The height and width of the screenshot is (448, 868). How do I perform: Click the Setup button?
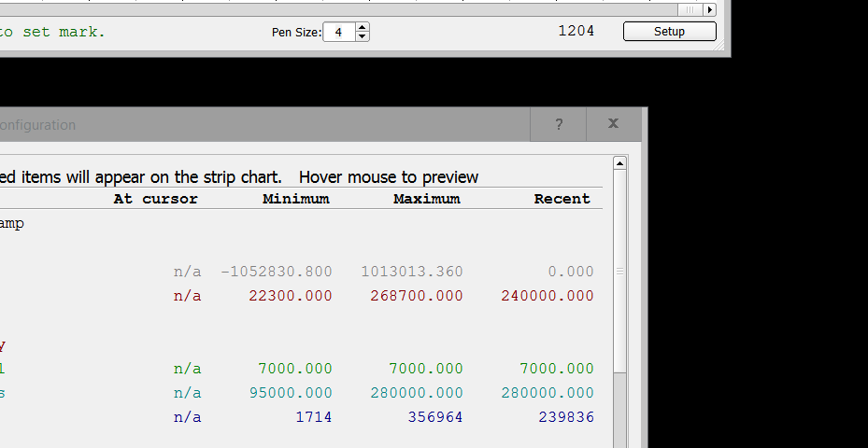[x=669, y=32]
